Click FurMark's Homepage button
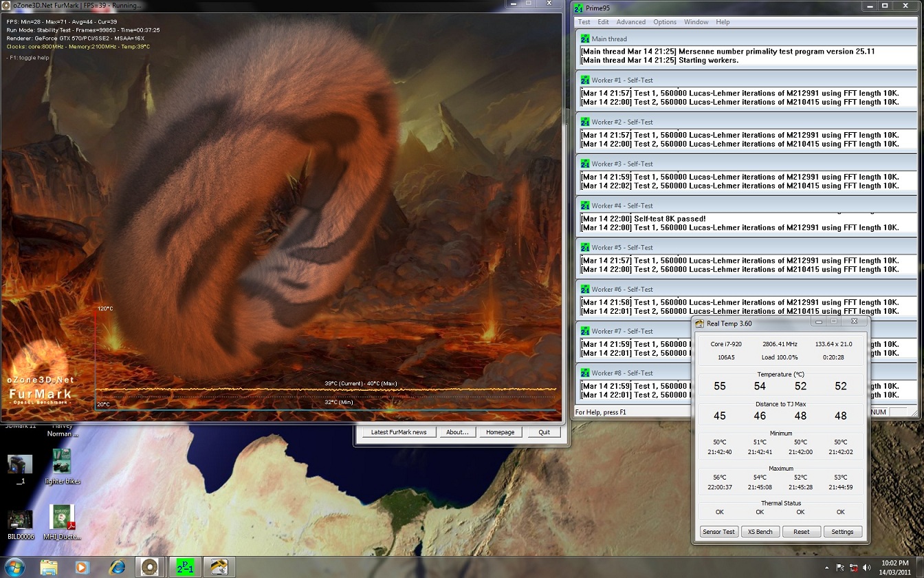Screen dimensions: 924x578 (500, 432)
